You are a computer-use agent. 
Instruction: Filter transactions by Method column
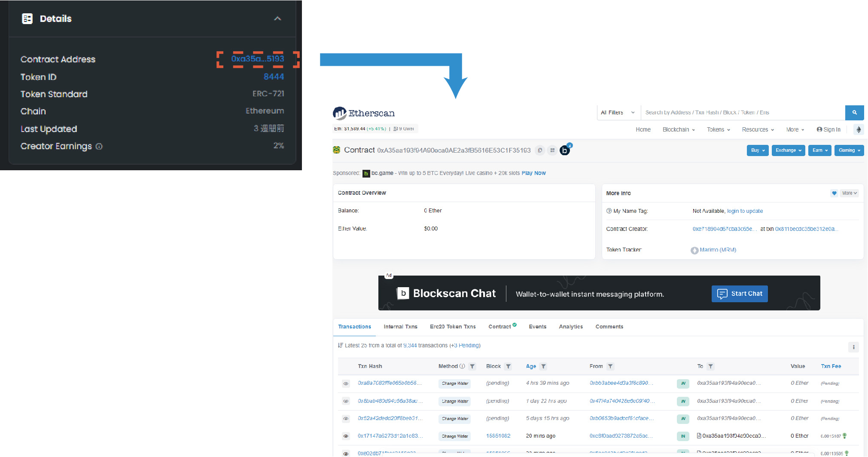[472, 366]
